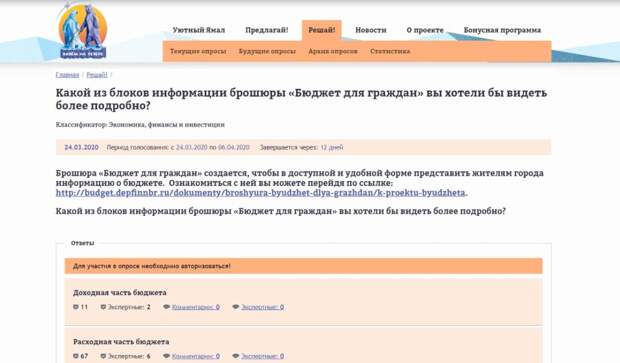Switch to Текущие опросы submenu
Viewport: 620px width, 363px height.
pyautogui.click(x=198, y=51)
